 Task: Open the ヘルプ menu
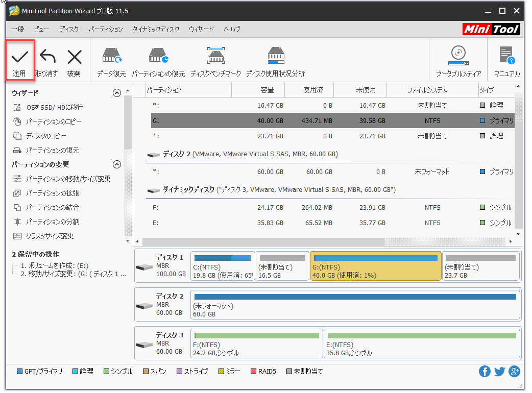(x=231, y=29)
